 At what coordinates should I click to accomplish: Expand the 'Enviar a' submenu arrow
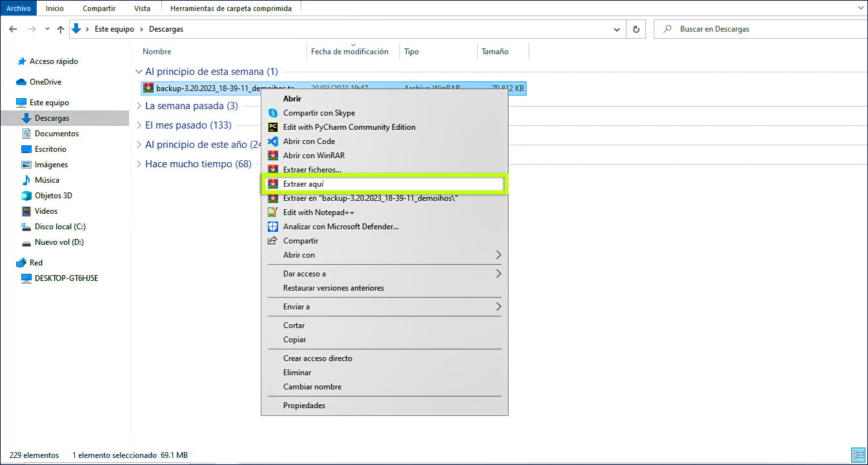[x=498, y=306]
